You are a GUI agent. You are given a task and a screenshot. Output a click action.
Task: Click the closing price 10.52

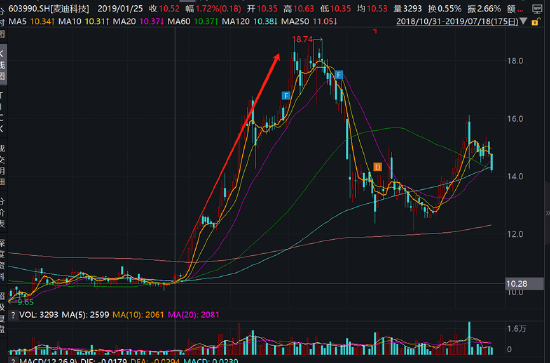point(169,8)
